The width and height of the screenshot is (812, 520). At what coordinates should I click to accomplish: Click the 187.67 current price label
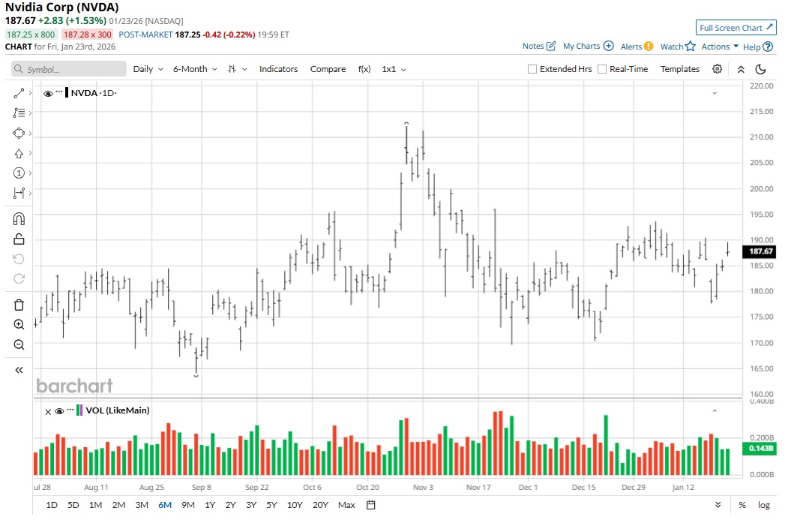click(760, 251)
